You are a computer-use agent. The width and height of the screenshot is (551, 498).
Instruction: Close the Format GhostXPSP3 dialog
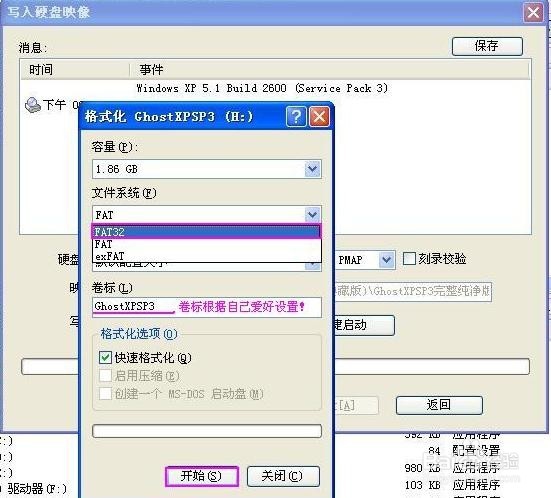[x=319, y=116]
